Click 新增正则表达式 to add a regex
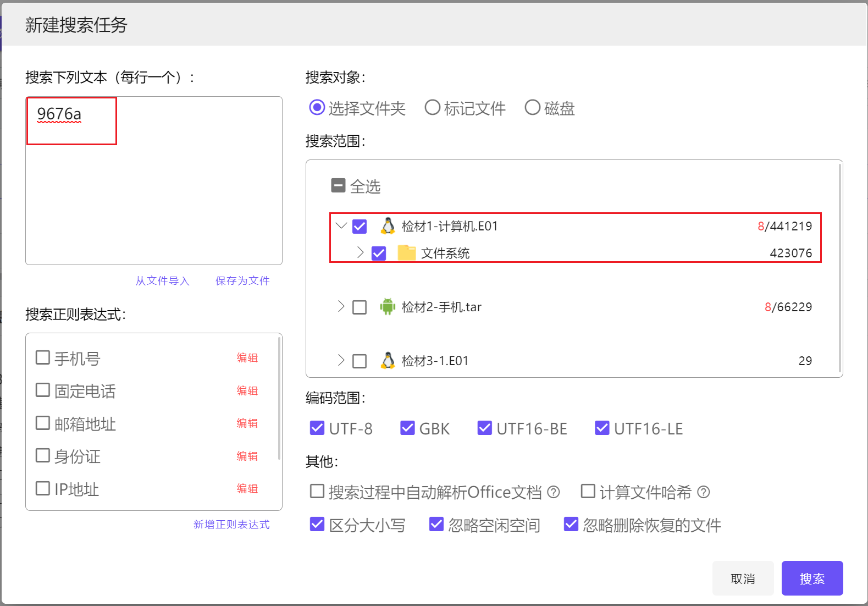868x606 pixels. (231, 525)
